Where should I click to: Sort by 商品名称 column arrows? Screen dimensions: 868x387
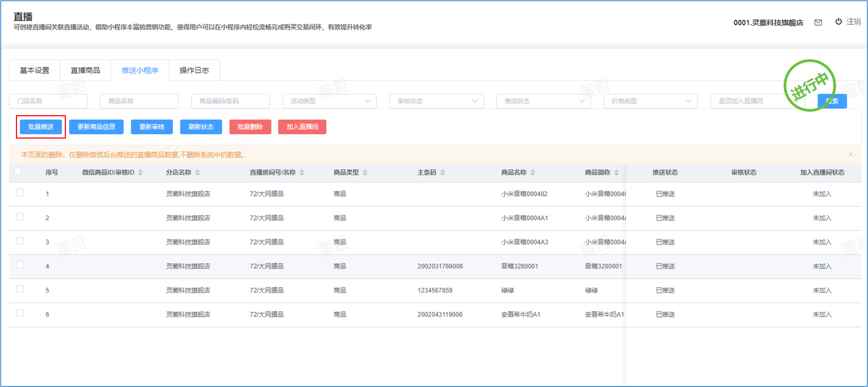point(533,173)
